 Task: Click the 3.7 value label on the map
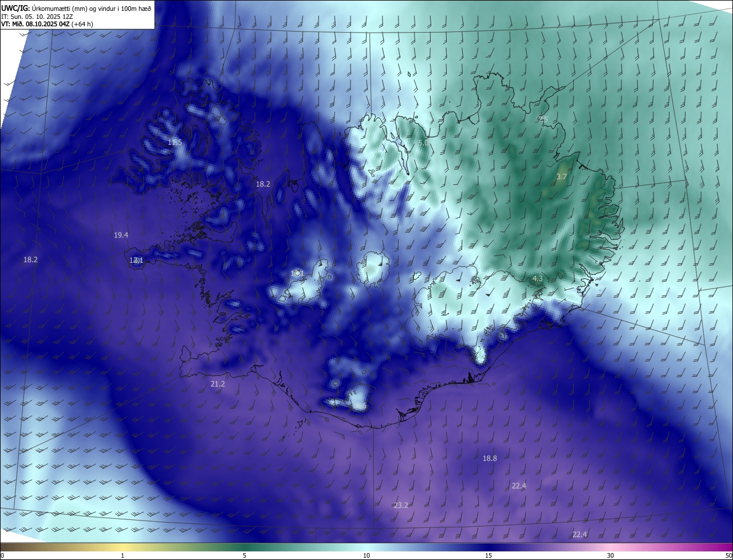561,177
